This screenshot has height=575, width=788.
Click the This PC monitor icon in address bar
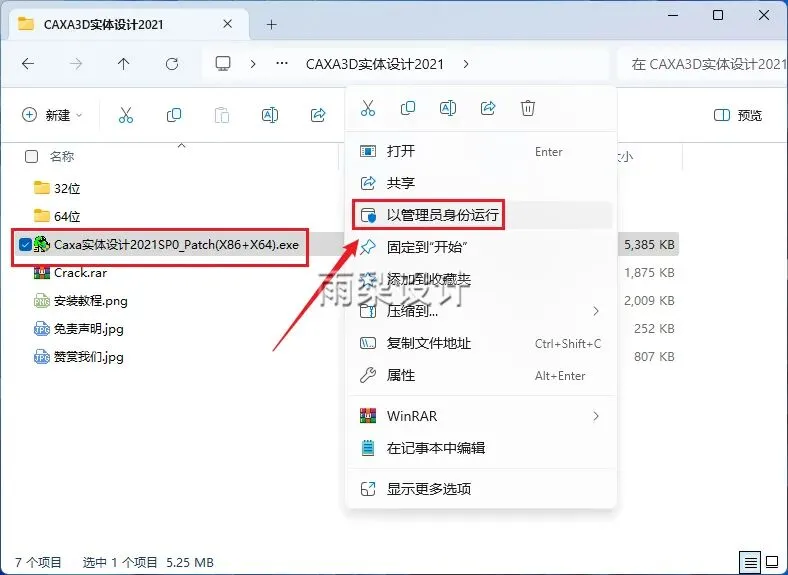[223, 64]
